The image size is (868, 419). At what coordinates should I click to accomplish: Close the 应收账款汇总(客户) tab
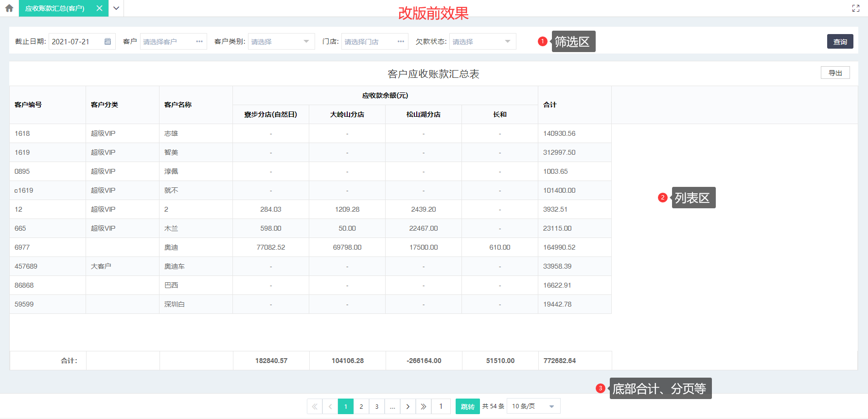pos(99,8)
